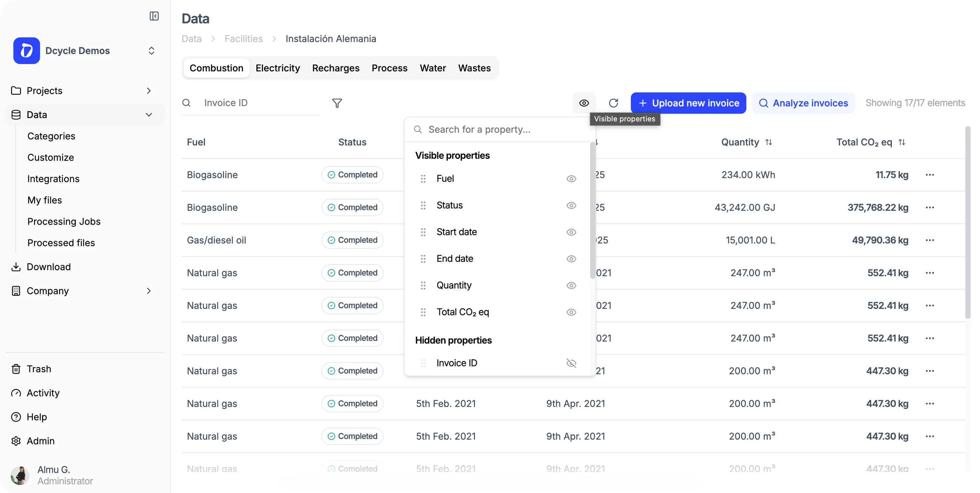Select the Wastes tab
The height and width of the screenshot is (493, 980).
[474, 68]
